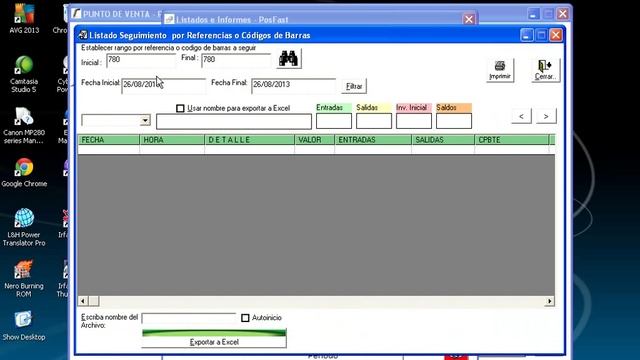Click the CPBTE column header
The image size is (640, 360).
pos(512,140)
